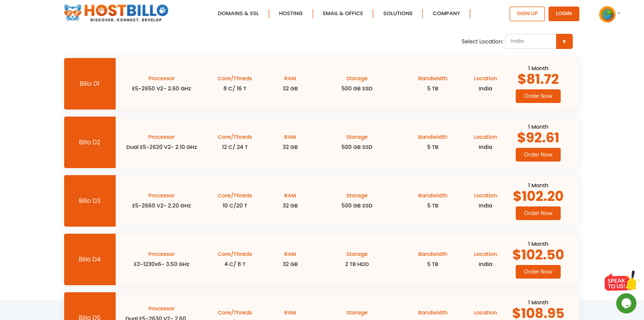Click 5 TB bandwidth in Billo D4 row
Viewport: 644px width, 320px height.
[x=433, y=264]
